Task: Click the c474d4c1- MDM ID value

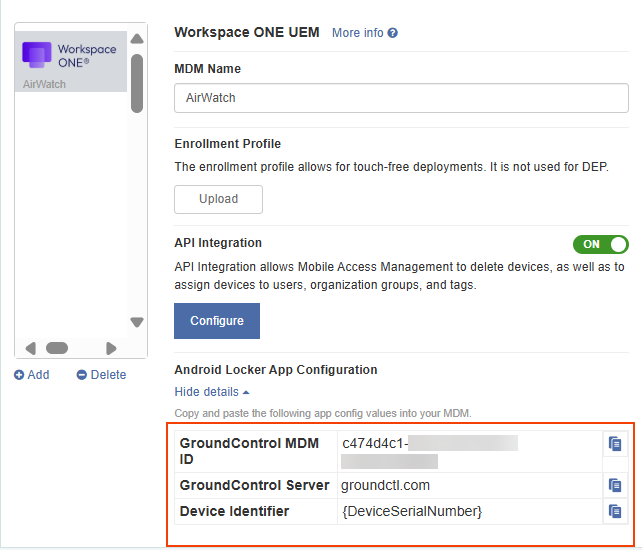Action: pos(375,444)
